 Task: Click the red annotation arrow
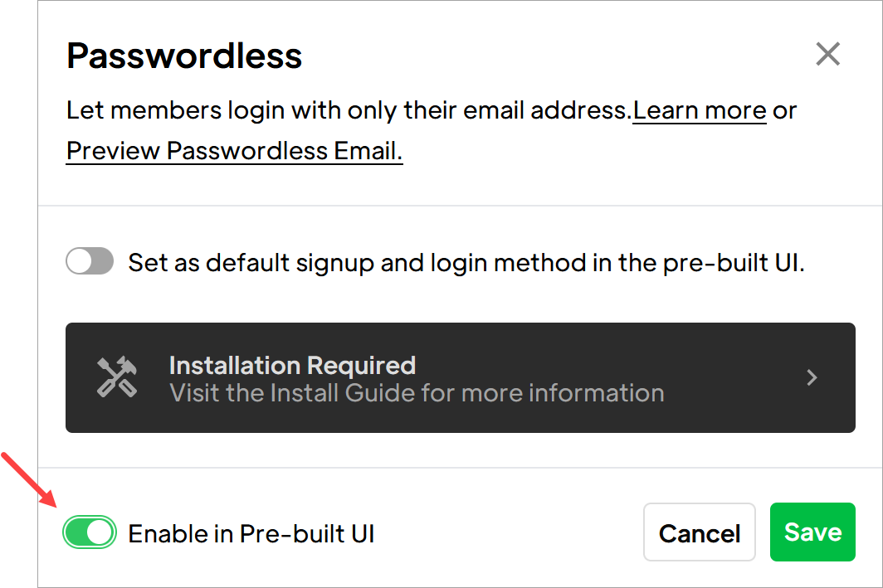pos(28,479)
